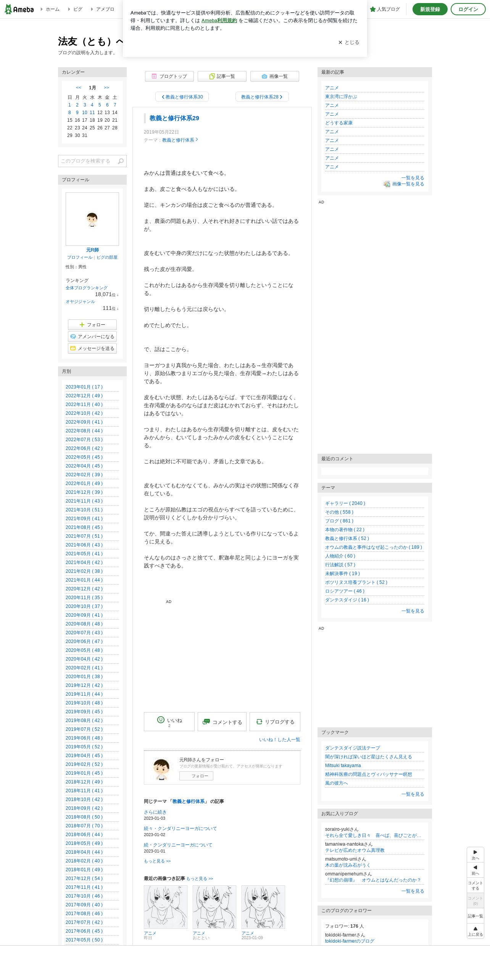
Task: Open 画像一覧 tab
Action: click(x=274, y=76)
